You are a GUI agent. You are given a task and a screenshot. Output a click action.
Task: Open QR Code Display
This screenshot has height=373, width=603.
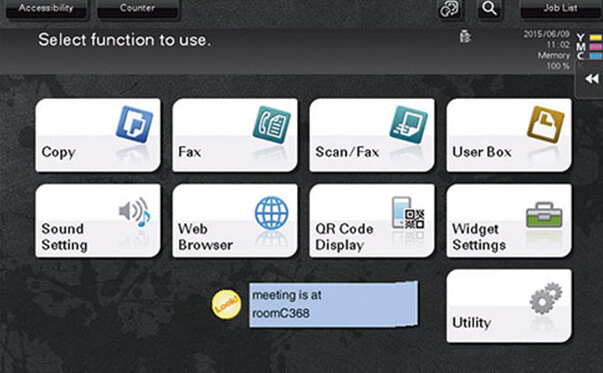(372, 220)
